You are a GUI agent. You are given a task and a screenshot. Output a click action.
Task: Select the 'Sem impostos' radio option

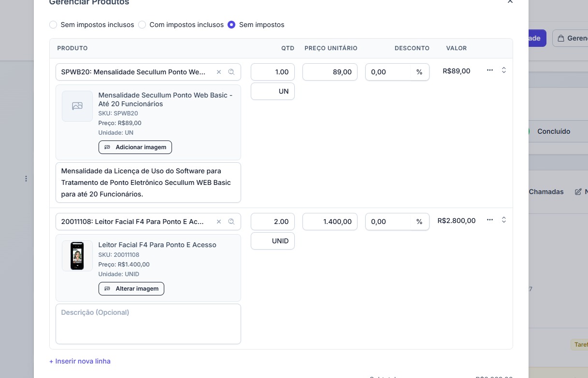click(x=231, y=25)
